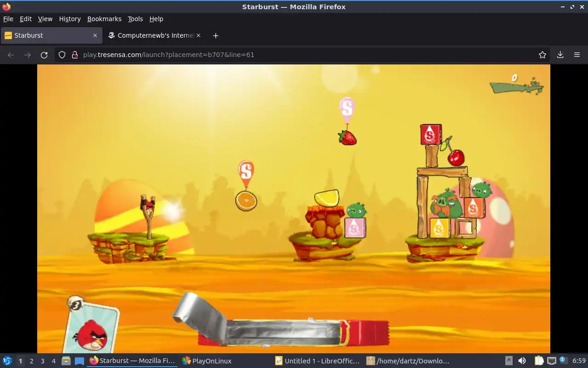Switch to workspace 4
This screenshot has width=588, height=368.
[53, 361]
